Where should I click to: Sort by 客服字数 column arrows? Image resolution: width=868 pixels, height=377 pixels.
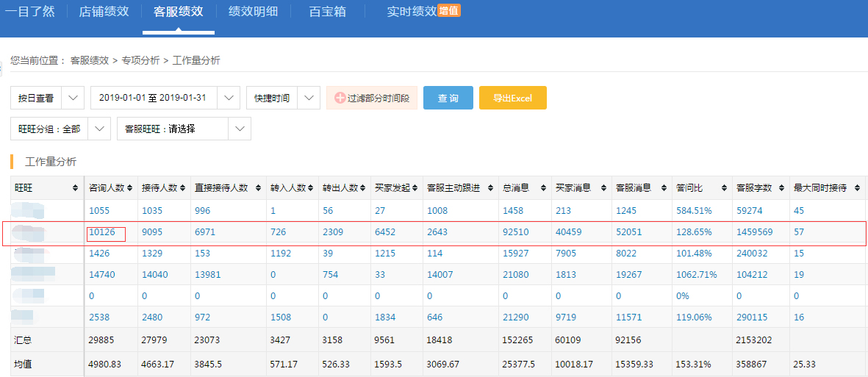[x=783, y=188]
